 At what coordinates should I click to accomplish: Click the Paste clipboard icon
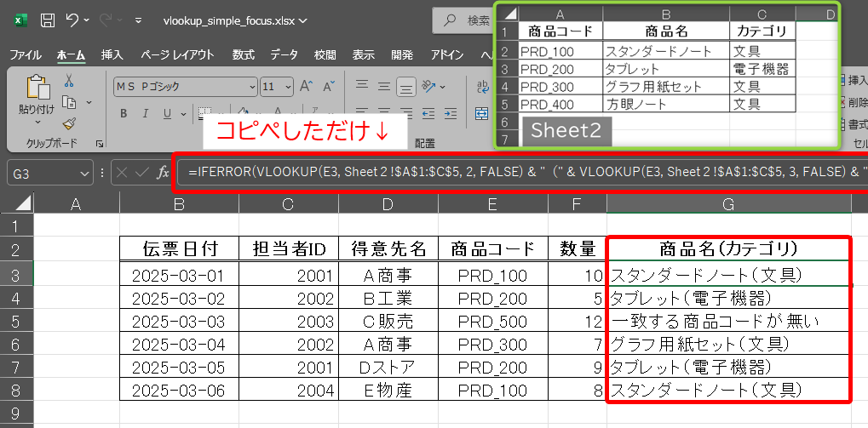coord(37,87)
